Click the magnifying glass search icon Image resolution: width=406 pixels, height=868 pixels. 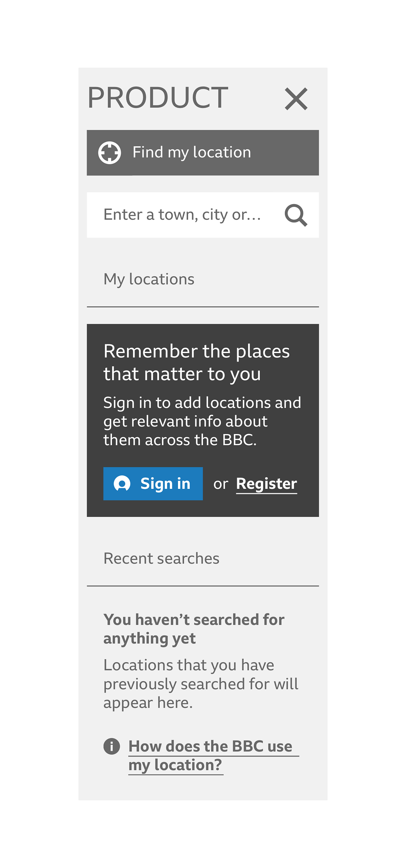tap(296, 215)
